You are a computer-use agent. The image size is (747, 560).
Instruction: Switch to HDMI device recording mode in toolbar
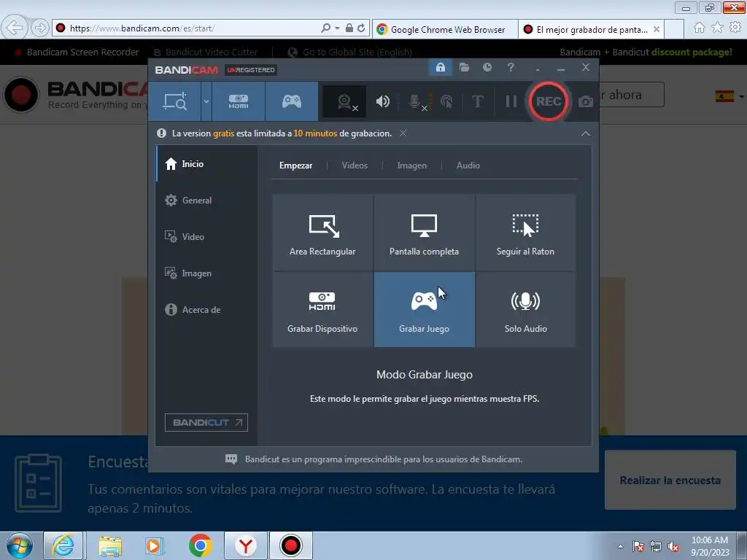click(x=239, y=101)
